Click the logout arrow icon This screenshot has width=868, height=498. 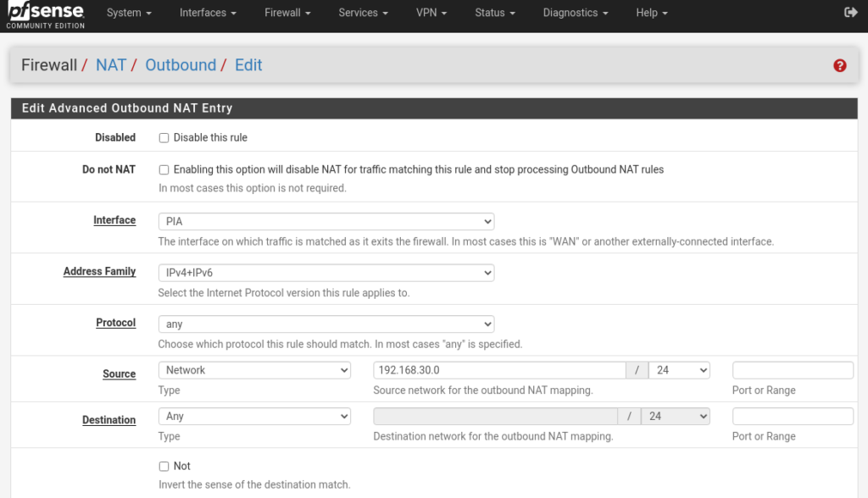pos(851,13)
